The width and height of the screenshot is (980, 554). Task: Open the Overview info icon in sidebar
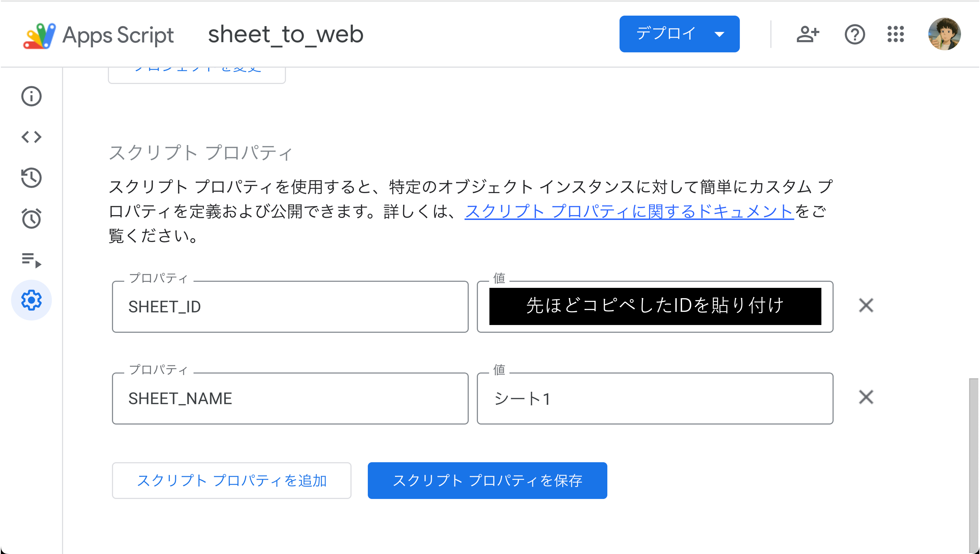point(31,96)
